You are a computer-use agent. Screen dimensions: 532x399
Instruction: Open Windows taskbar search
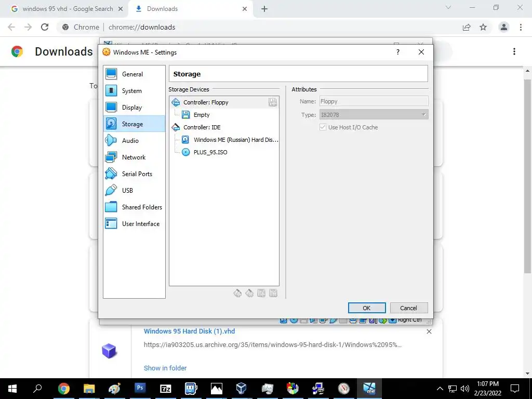click(x=37, y=389)
